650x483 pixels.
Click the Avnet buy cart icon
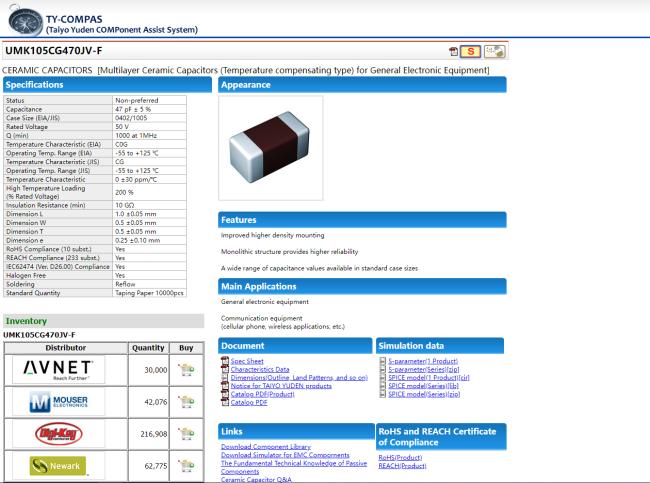(184, 370)
